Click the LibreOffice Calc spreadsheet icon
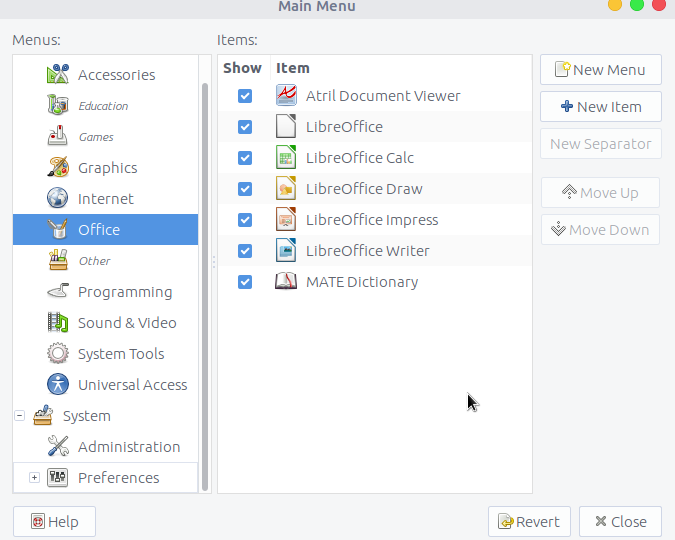The height and width of the screenshot is (540, 675). coord(286,158)
